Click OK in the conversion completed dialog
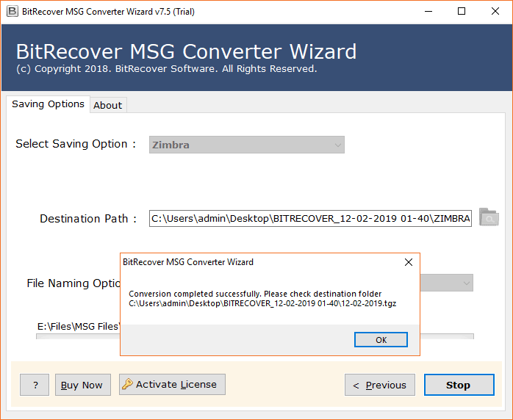The image size is (513, 420). pyautogui.click(x=381, y=339)
